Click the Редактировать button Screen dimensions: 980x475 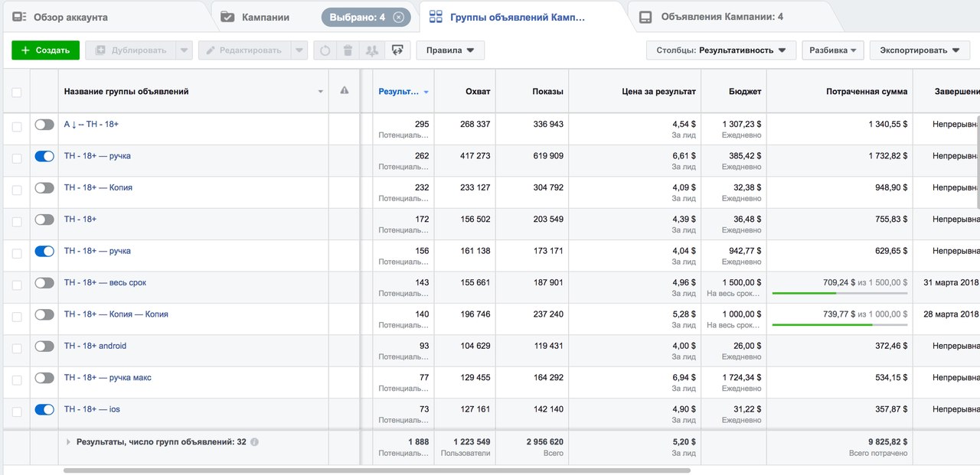245,50
